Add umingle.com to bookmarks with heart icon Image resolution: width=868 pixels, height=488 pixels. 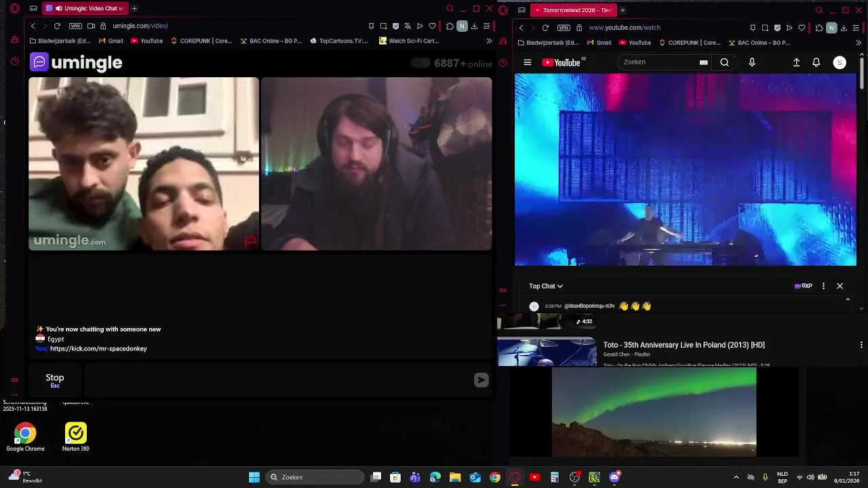click(x=432, y=26)
